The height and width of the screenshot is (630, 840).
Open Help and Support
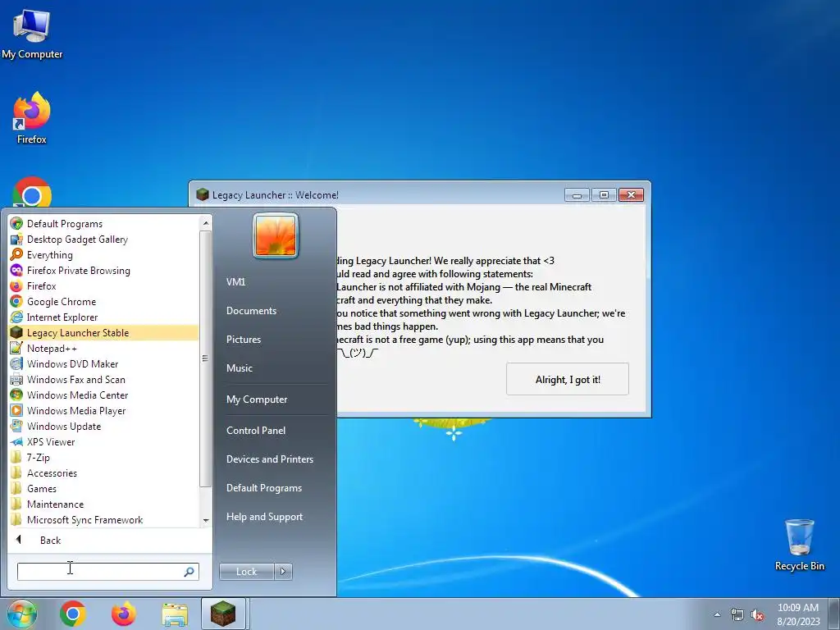tap(264, 517)
